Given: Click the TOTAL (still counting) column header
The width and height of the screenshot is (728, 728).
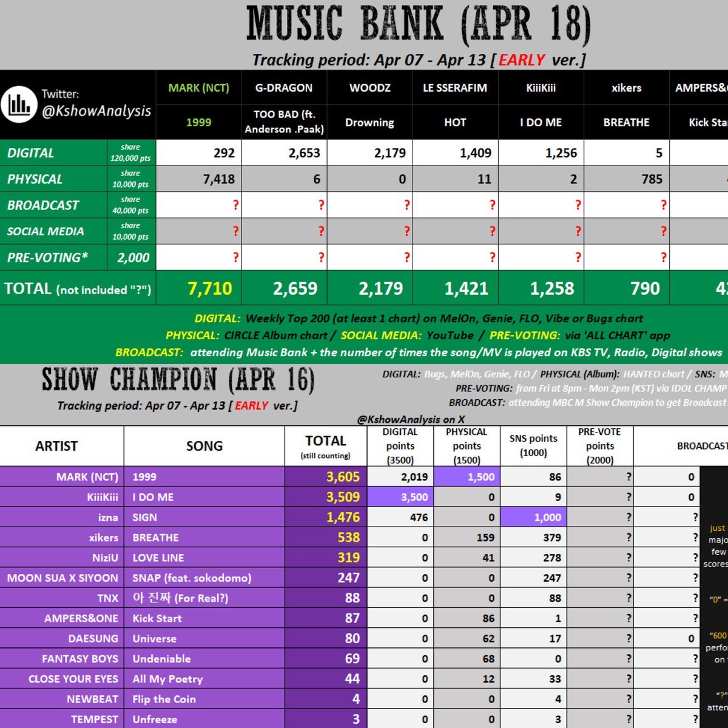Looking at the screenshot, I should click(x=326, y=446).
